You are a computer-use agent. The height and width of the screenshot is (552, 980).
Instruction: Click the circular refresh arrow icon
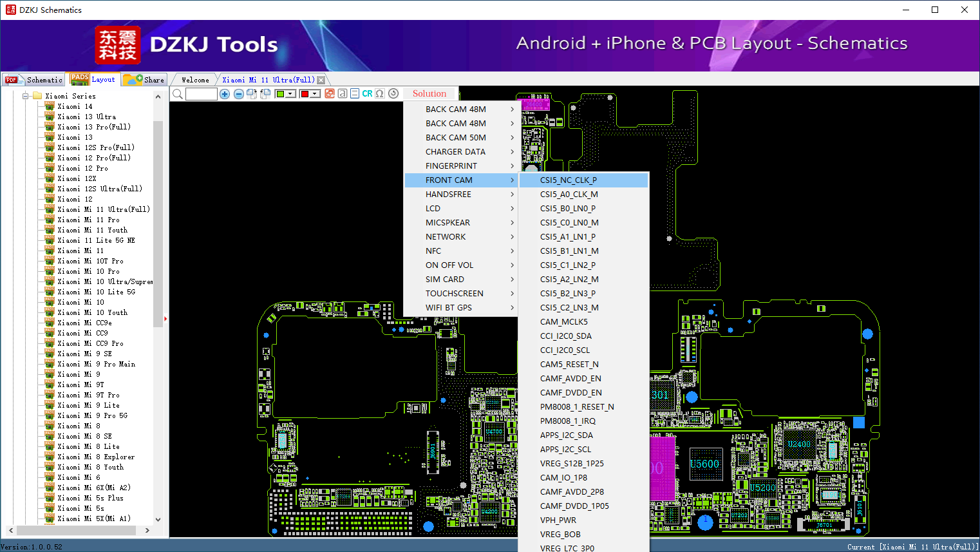393,94
